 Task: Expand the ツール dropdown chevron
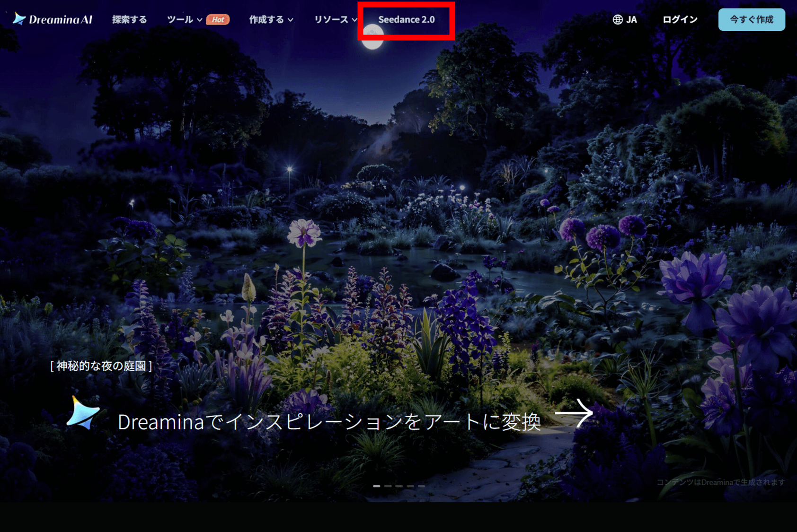200,20
